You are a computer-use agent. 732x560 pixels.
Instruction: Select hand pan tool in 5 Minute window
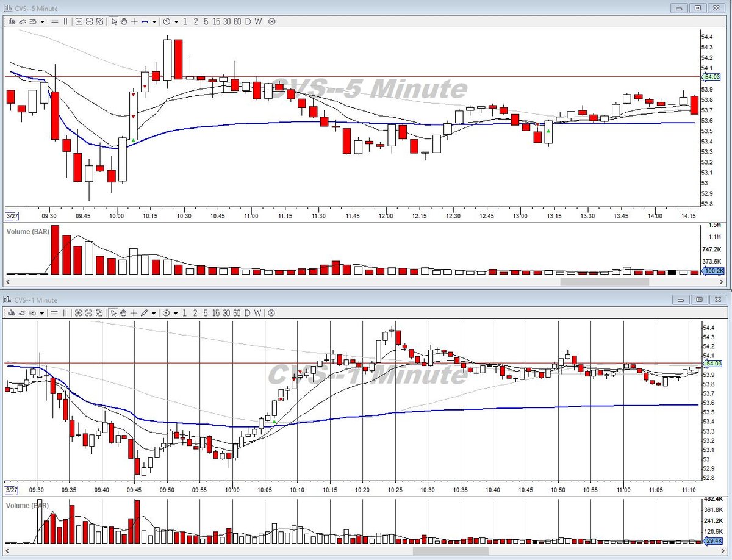tap(123, 21)
